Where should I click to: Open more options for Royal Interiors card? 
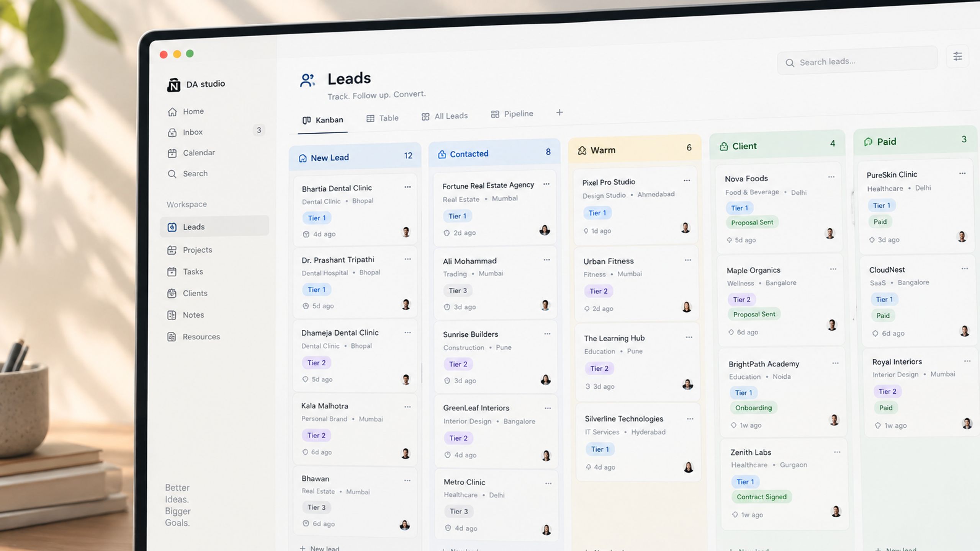tap(967, 361)
